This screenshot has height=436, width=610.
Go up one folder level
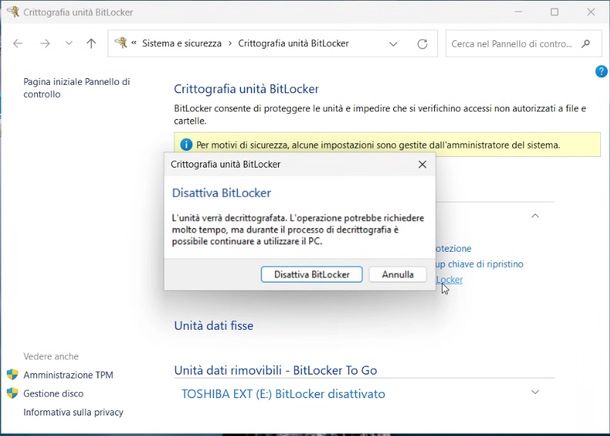[91, 44]
